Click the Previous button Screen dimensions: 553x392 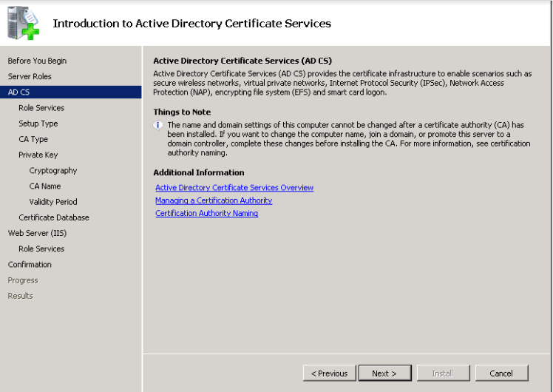330,373
